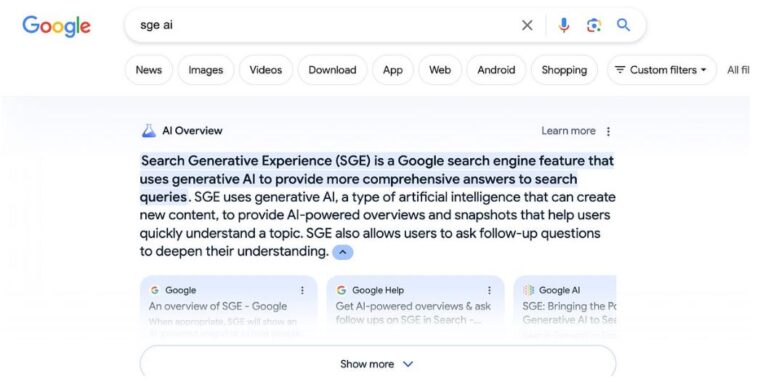This screenshot has width=768, height=384.
Task: Open the Custom filters dropdown
Action: point(662,70)
